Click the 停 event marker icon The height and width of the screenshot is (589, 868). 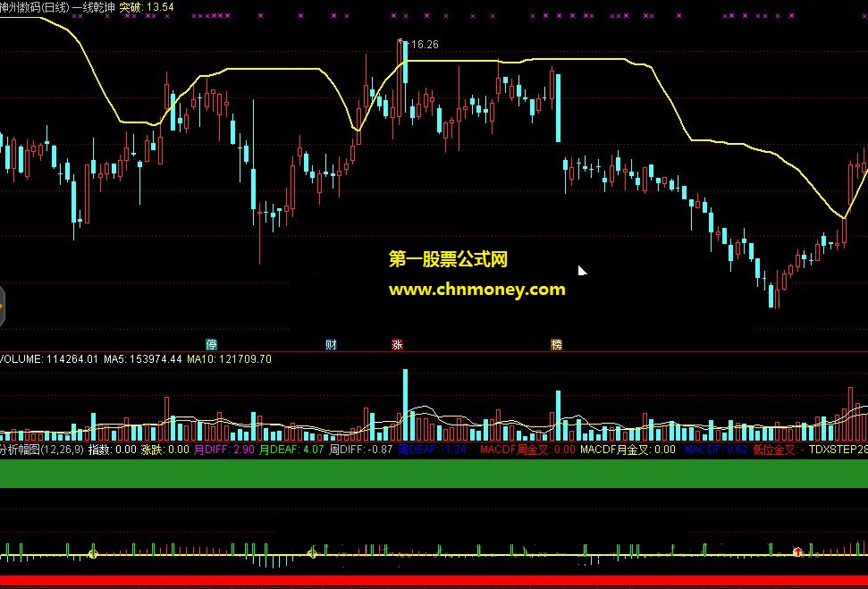tap(212, 345)
